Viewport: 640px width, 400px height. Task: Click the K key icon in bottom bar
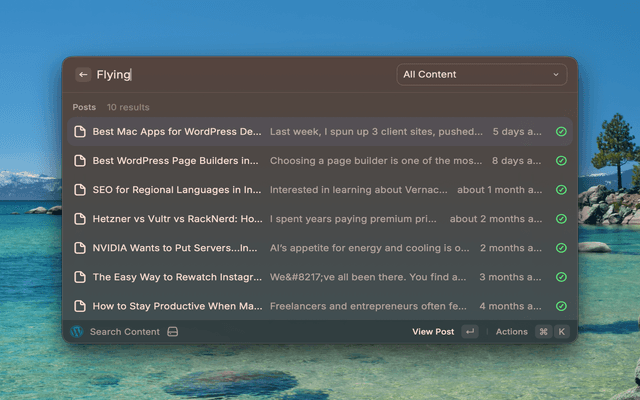point(561,332)
